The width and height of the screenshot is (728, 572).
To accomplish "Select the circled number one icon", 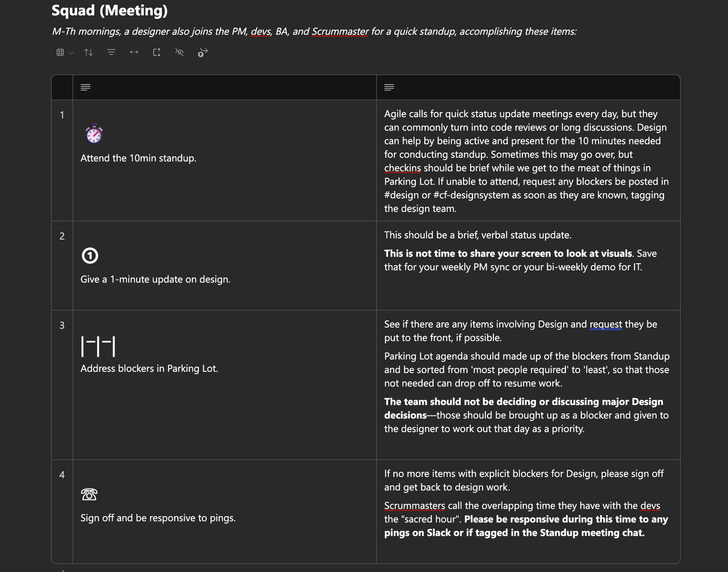I will (90, 256).
